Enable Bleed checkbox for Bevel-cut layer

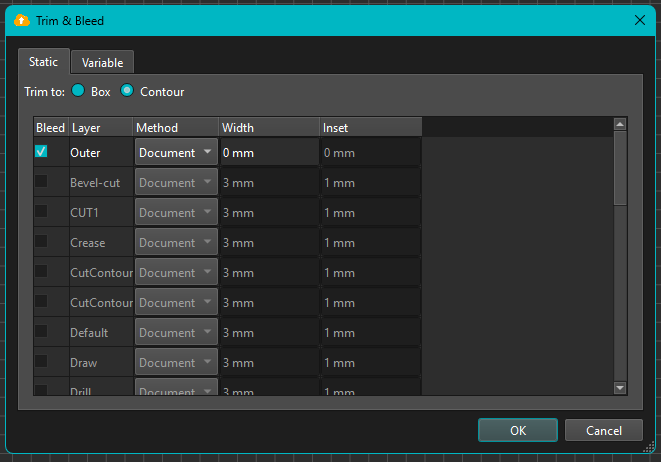(x=41, y=182)
